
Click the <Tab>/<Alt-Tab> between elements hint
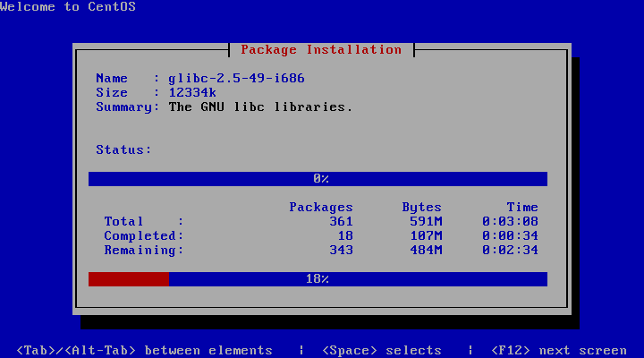pos(144,350)
